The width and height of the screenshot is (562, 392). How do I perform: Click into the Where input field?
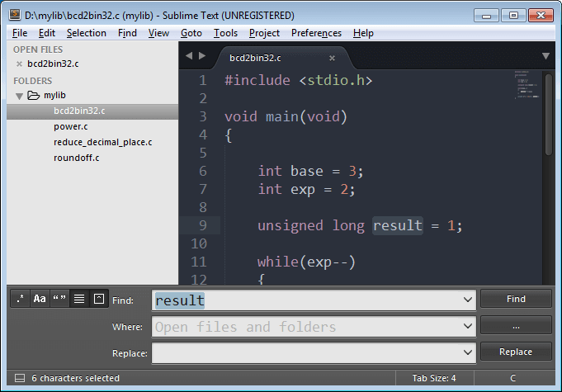tap(314, 327)
